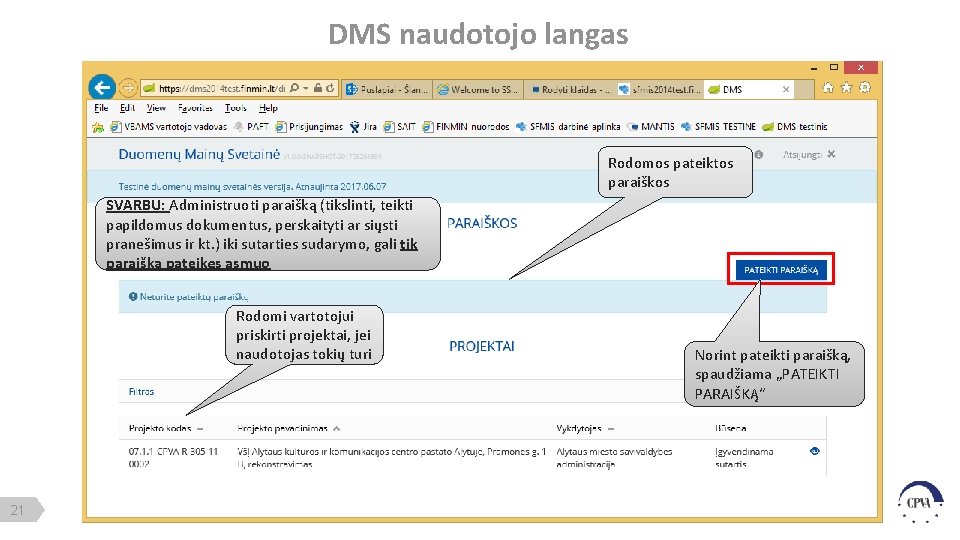The height and width of the screenshot is (540, 960).
Task: Open the Edit menu
Action: [x=127, y=108]
